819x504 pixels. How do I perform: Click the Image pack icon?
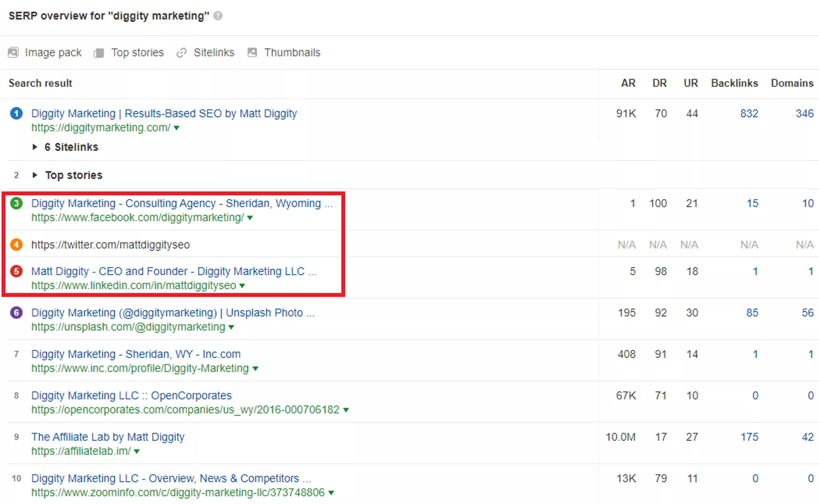(x=13, y=52)
